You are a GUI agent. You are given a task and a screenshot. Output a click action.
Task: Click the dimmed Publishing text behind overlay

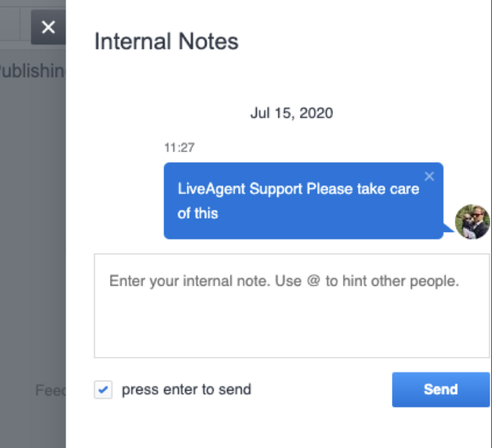(32, 71)
